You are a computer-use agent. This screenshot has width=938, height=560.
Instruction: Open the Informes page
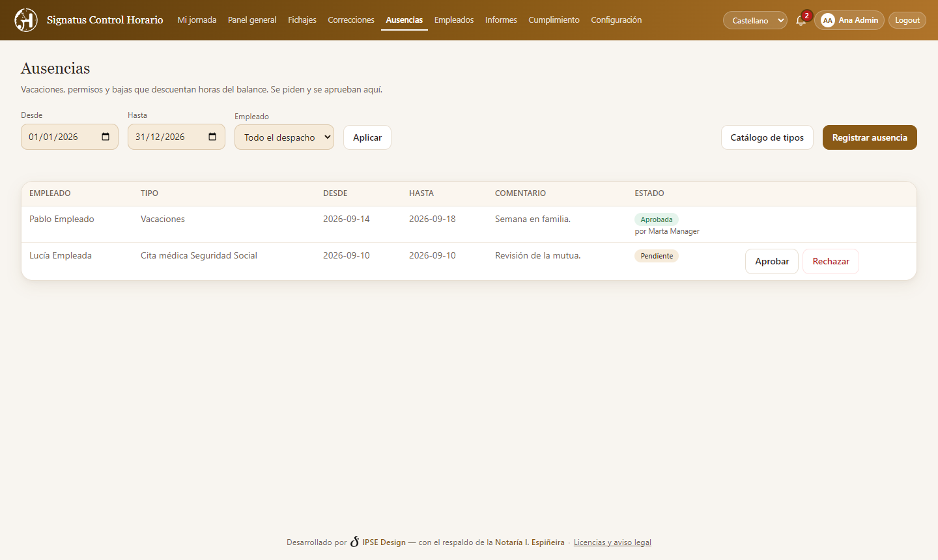pos(501,20)
